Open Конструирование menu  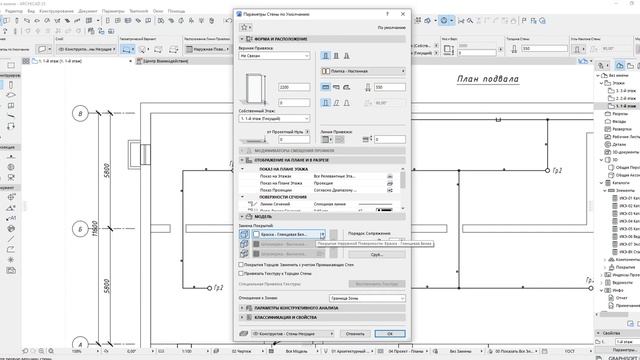click(x=56, y=11)
